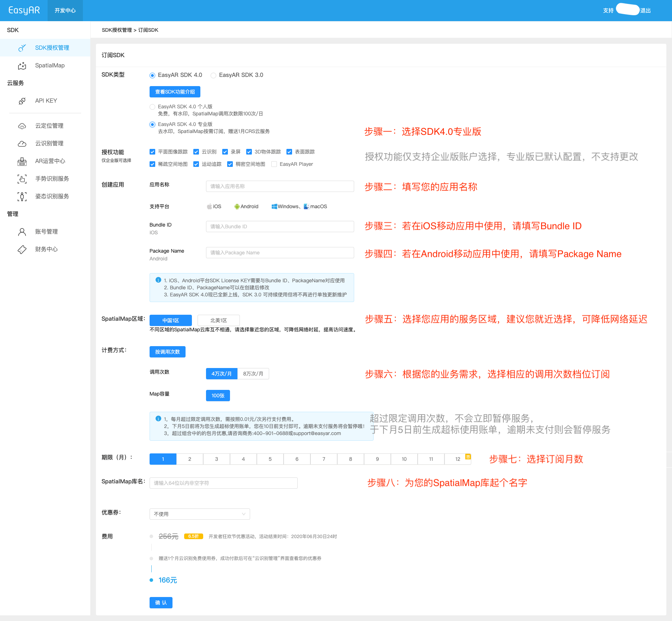This screenshot has height=621, width=672.
Task: Open SpatialMap in the sidebar
Action: pos(45,66)
